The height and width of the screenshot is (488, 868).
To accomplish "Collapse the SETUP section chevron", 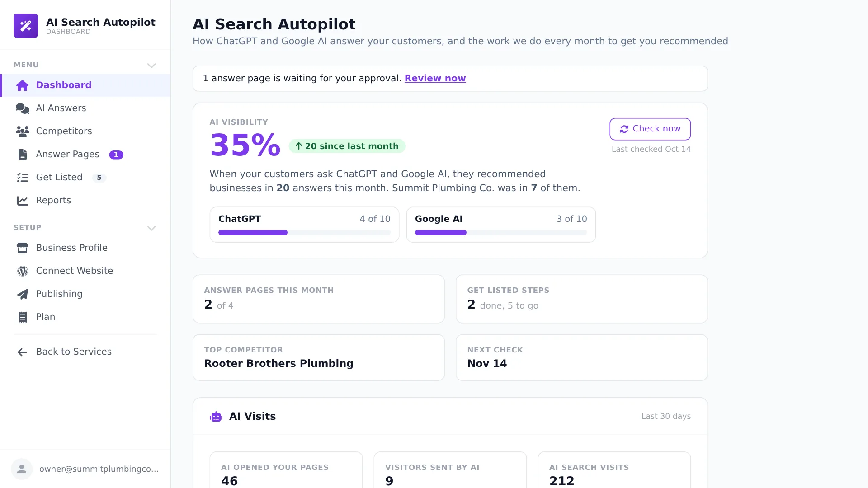I will tap(151, 228).
